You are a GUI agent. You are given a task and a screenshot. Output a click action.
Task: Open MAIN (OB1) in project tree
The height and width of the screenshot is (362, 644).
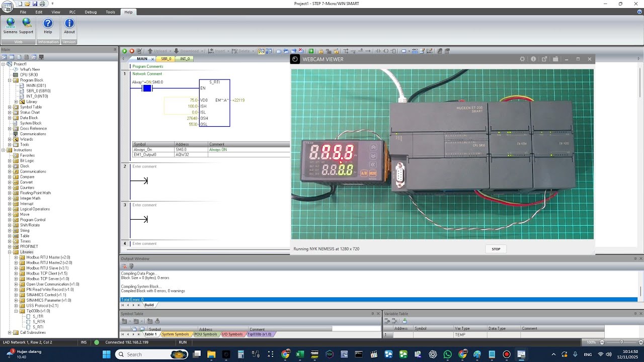(36, 85)
